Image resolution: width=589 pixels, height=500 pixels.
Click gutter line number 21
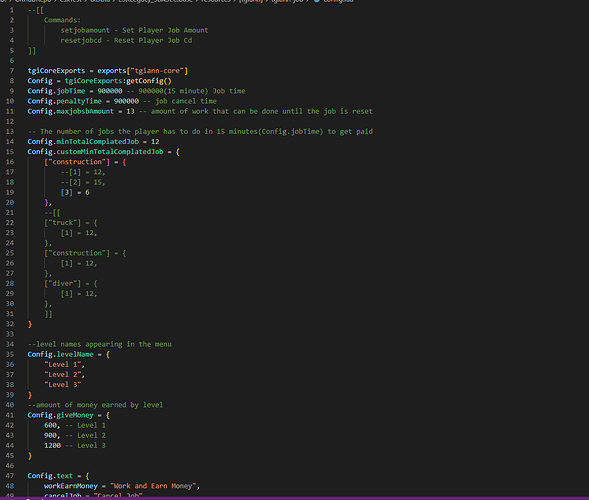pyautogui.click(x=10, y=213)
